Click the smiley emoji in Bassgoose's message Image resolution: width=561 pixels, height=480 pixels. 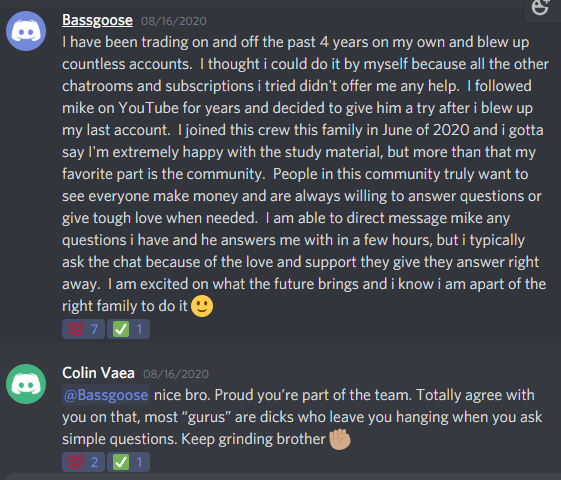coord(202,306)
